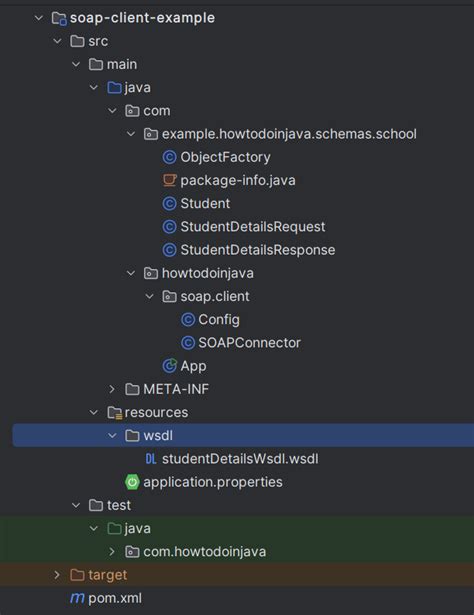
Task: Click the package-info.java coffee cup icon
Action: click(x=169, y=180)
